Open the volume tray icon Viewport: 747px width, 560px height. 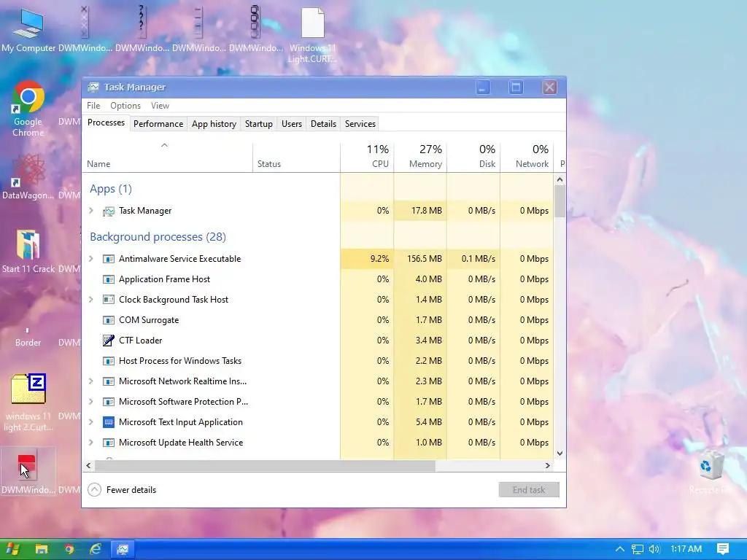[x=654, y=549]
